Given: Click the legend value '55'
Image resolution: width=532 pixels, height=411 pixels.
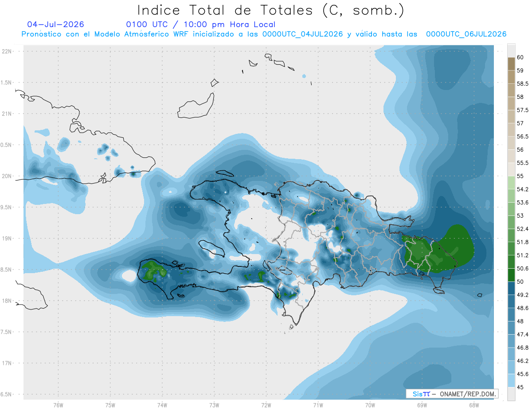Looking at the screenshot, I should tap(520, 176).
